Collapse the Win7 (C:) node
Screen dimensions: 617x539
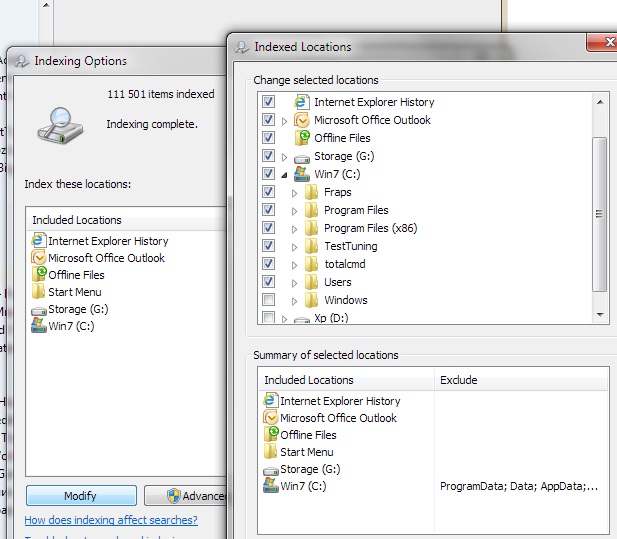(284, 175)
